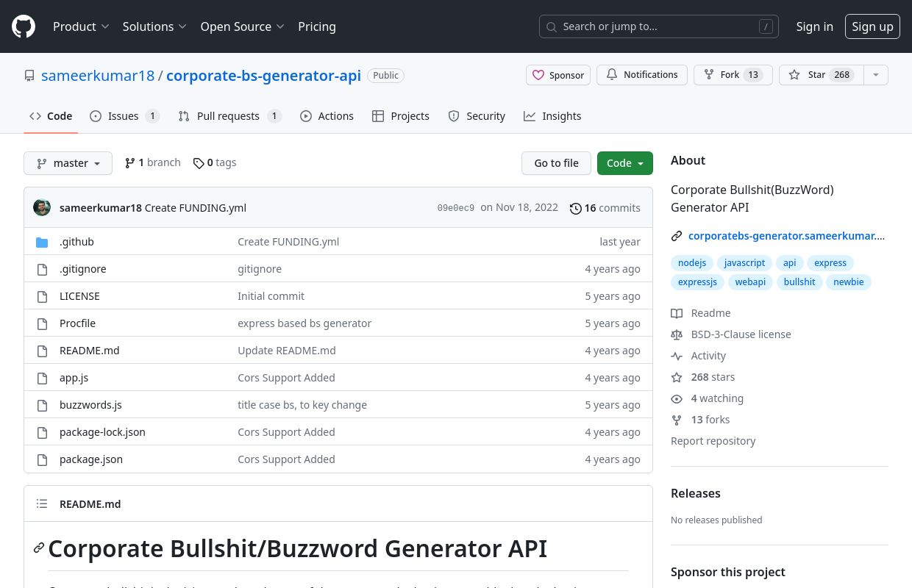The image size is (912, 588).
Task: Open the buzzwords.js file
Action: tap(90, 405)
